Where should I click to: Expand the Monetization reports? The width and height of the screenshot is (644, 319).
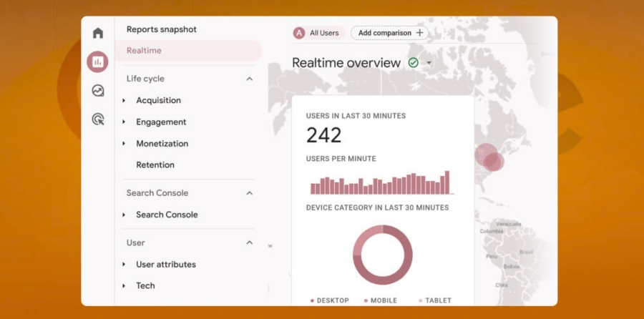point(125,144)
